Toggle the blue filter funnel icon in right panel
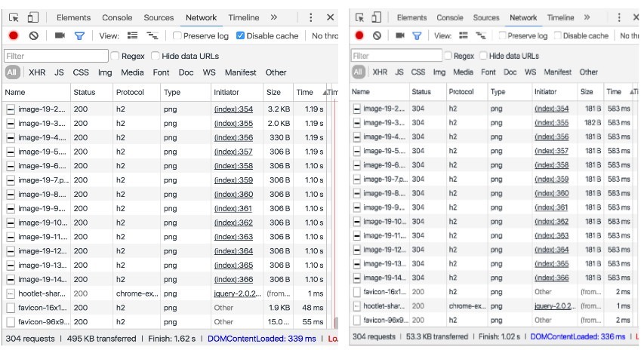Screen dimensions: 644x350 pyautogui.click(x=416, y=35)
